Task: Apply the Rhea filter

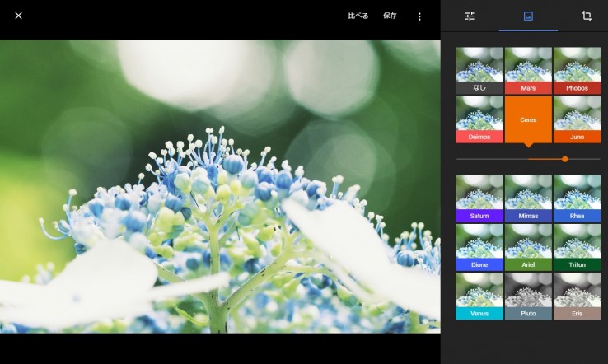Action: [577, 198]
